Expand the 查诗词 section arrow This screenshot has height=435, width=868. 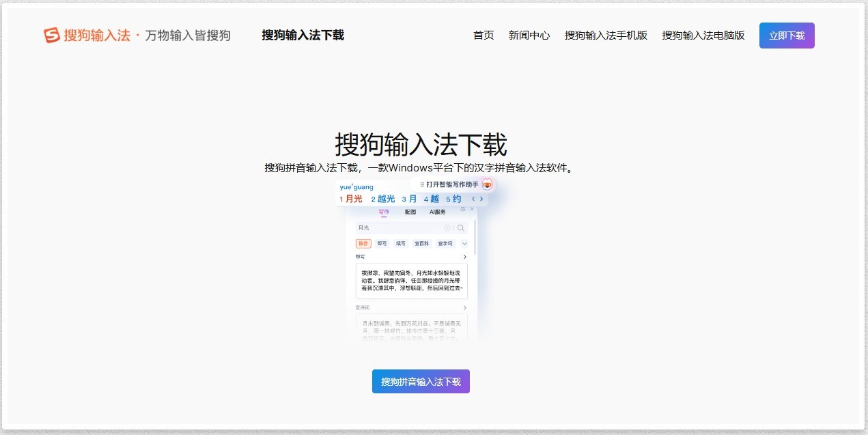tap(465, 308)
